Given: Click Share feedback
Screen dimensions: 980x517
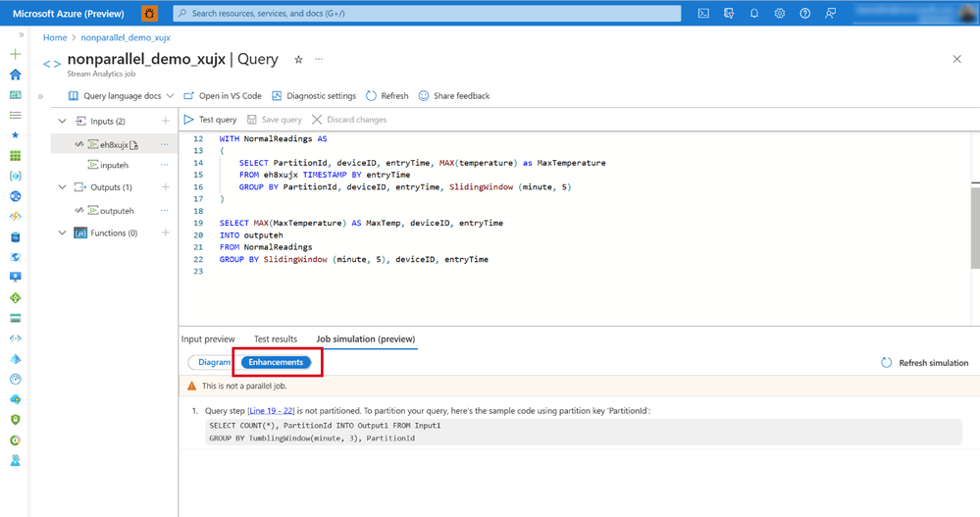Looking at the screenshot, I should coord(454,95).
